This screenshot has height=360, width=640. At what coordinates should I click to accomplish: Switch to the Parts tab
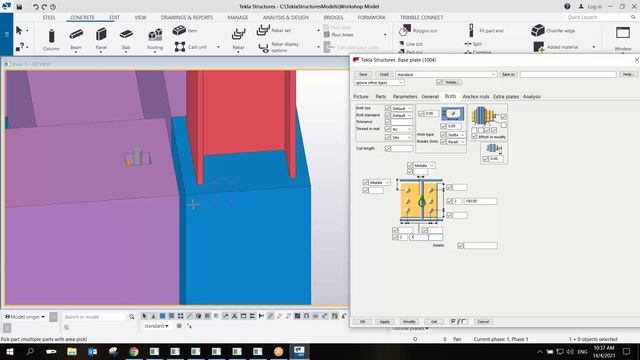[381, 96]
